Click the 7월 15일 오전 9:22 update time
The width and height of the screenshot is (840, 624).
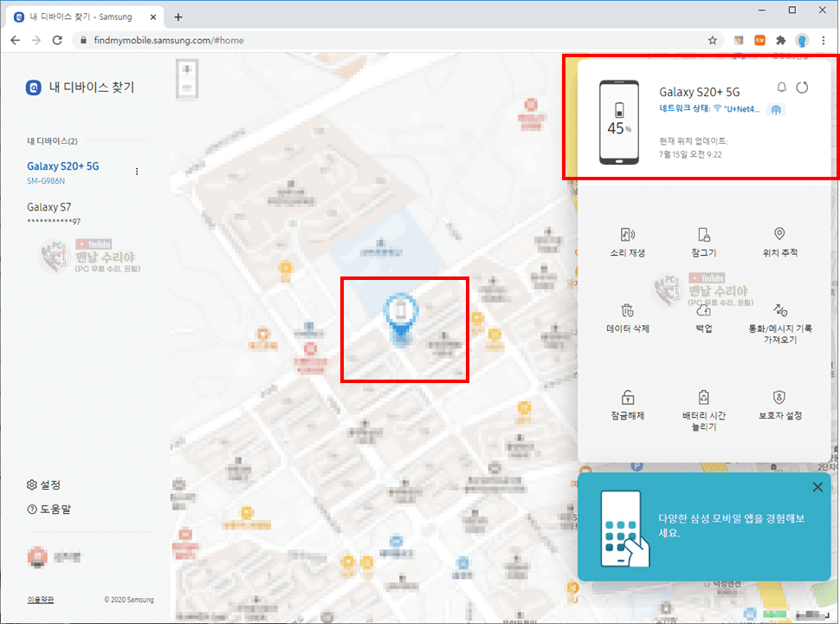(x=690, y=155)
